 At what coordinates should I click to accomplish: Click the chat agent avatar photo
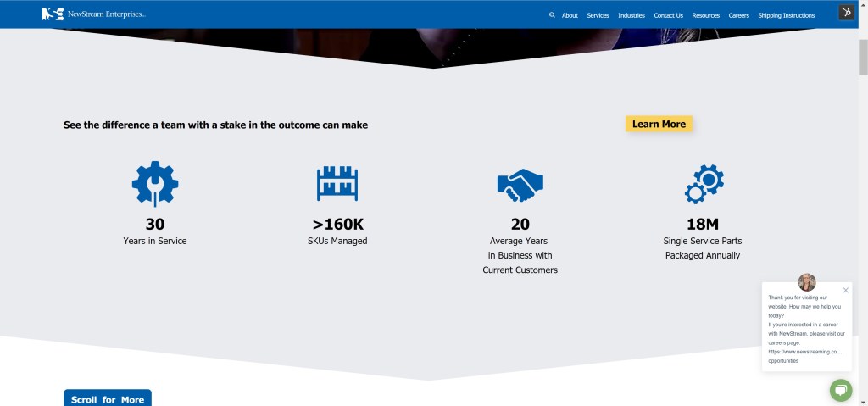coord(807,282)
